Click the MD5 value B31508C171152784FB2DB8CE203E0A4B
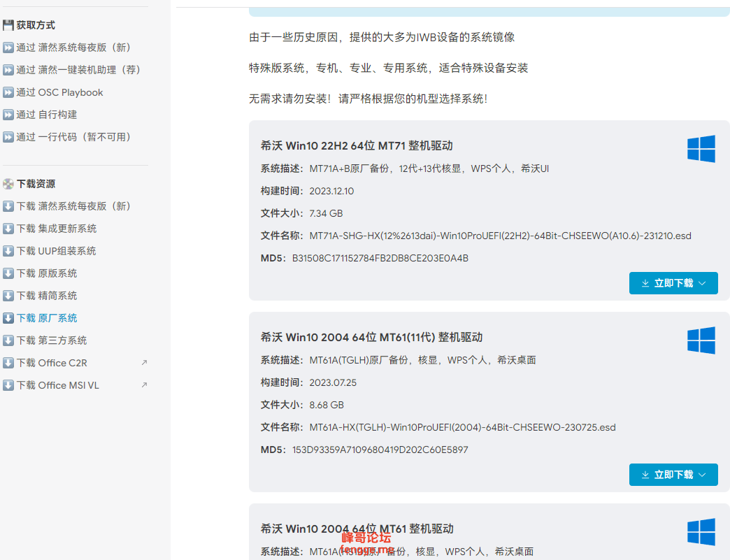 tap(380, 258)
